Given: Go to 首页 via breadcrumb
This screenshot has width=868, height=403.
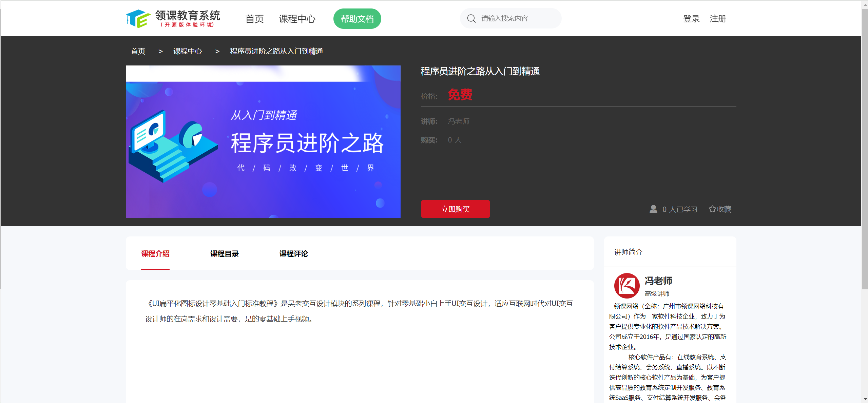Looking at the screenshot, I should 138,51.
